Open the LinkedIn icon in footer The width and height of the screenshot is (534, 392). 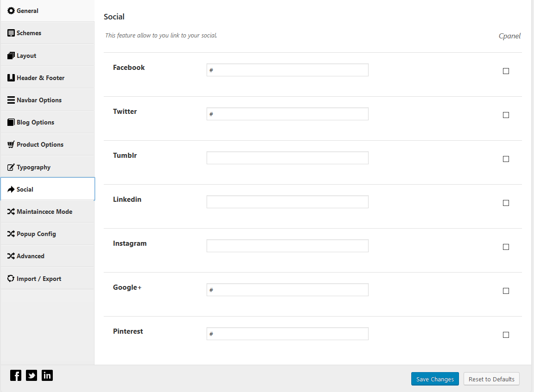(x=47, y=375)
